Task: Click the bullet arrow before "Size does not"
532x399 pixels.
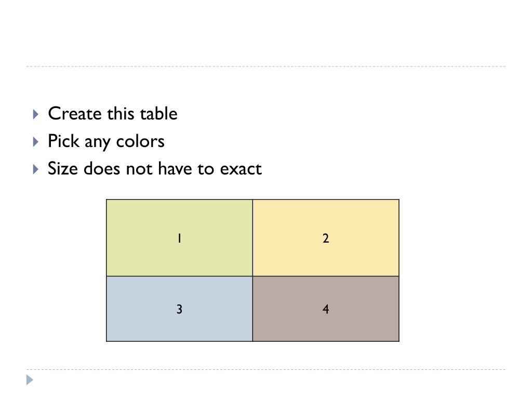Action: click(x=35, y=169)
